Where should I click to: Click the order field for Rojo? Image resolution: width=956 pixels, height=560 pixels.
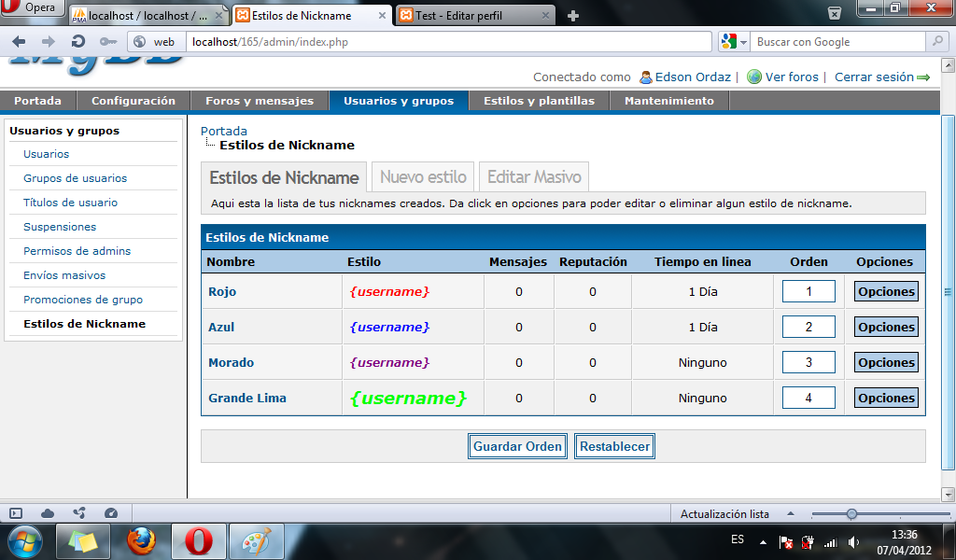coord(808,291)
